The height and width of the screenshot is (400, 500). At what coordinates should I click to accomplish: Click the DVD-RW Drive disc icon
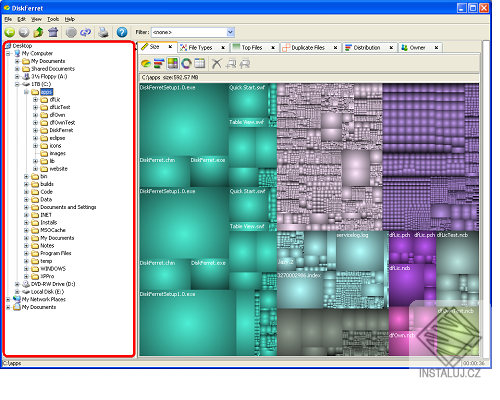[x=26, y=284]
